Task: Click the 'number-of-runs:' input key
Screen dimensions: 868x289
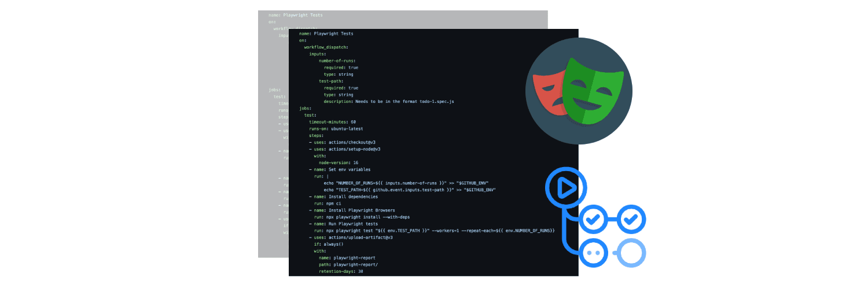Action: [337, 61]
